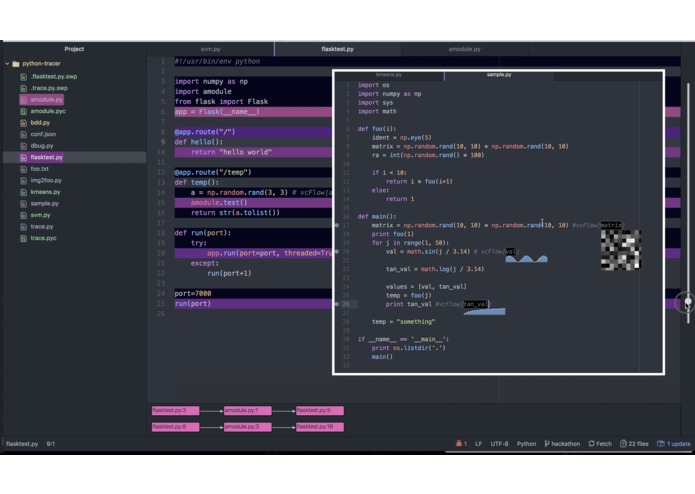695x494 pixels.
Task: Open foo.txt from the project tree
Action: pyautogui.click(x=39, y=169)
